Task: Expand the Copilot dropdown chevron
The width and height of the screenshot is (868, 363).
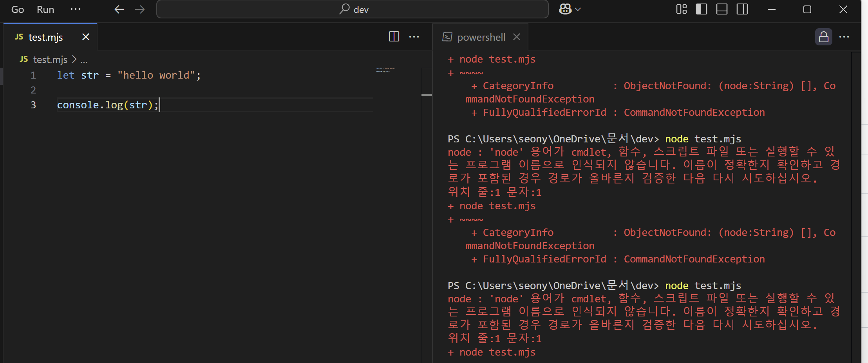Action: (x=578, y=9)
